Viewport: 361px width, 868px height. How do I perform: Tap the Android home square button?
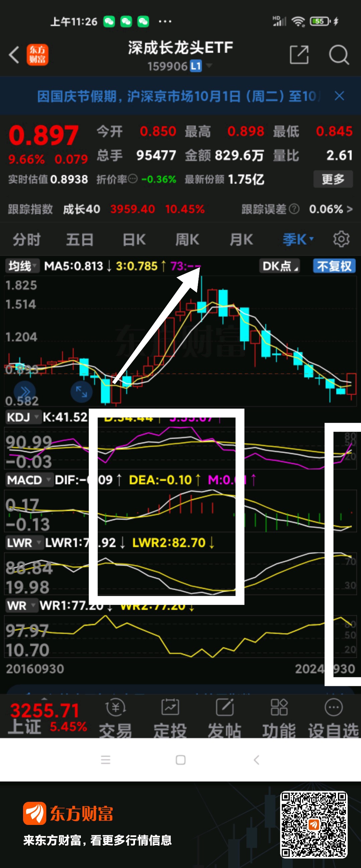[x=180, y=760]
